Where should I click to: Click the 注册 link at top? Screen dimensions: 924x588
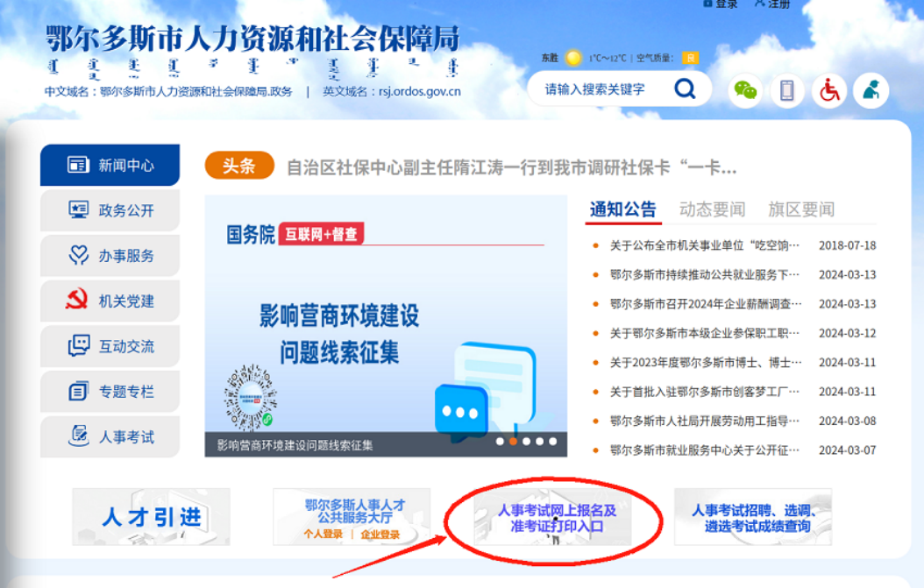pos(772,4)
